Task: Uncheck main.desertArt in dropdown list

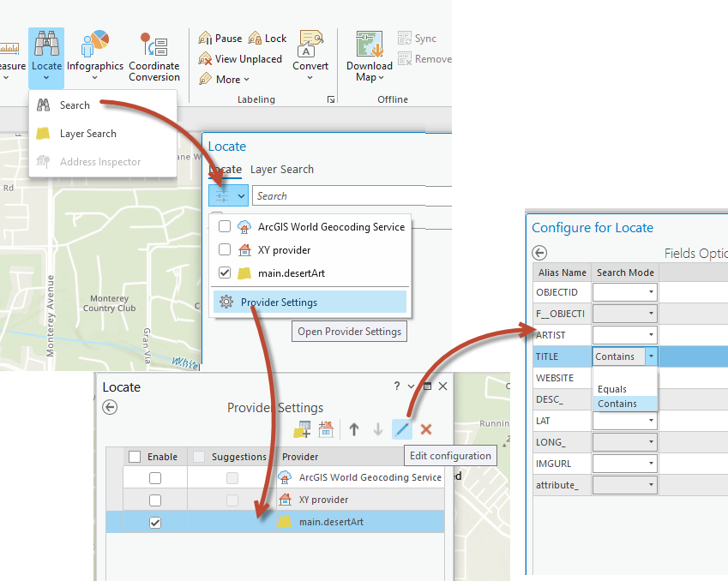Action: (x=225, y=273)
